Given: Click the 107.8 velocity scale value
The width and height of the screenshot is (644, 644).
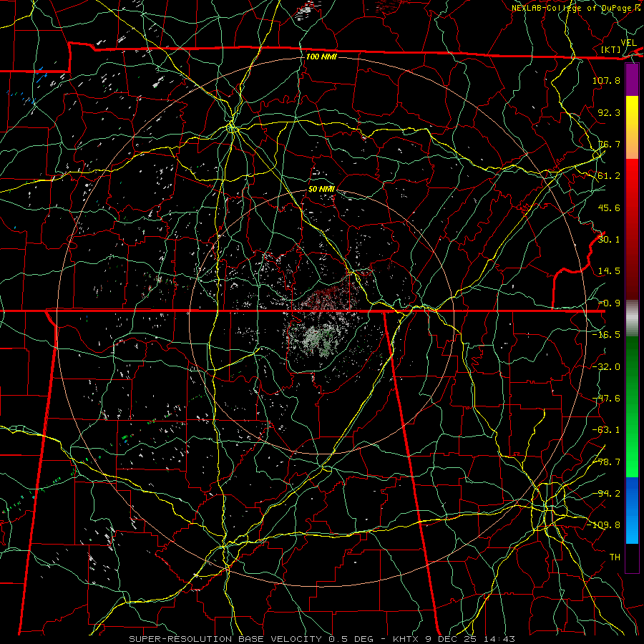Looking at the screenshot, I should (606, 80).
